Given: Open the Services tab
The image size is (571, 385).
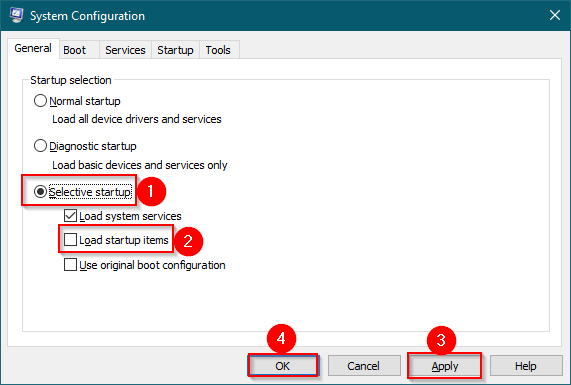Looking at the screenshot, I should [125, 50].
